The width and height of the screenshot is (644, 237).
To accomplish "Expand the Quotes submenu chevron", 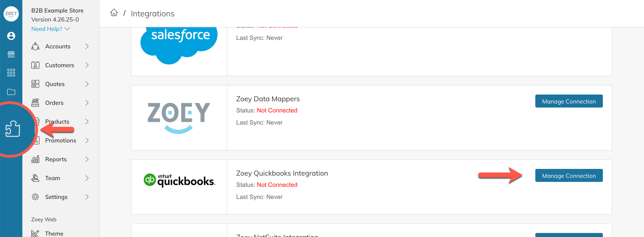I will pyautogui.click(x=87, y=84).
